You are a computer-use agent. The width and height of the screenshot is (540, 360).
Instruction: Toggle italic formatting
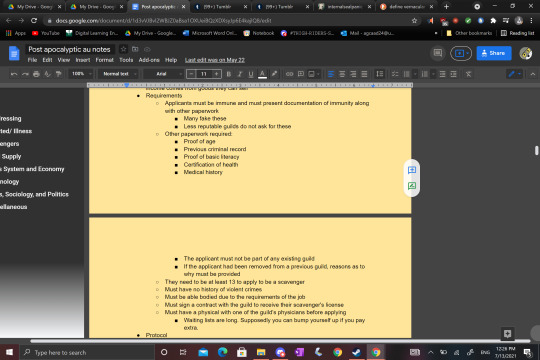(240, 74)
